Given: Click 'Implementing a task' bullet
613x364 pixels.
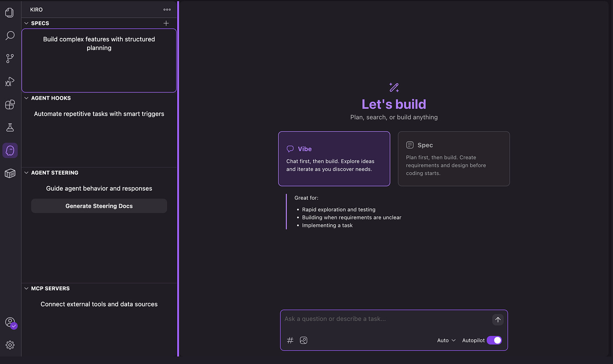Looking at the screenshot, I should [327, 226].
